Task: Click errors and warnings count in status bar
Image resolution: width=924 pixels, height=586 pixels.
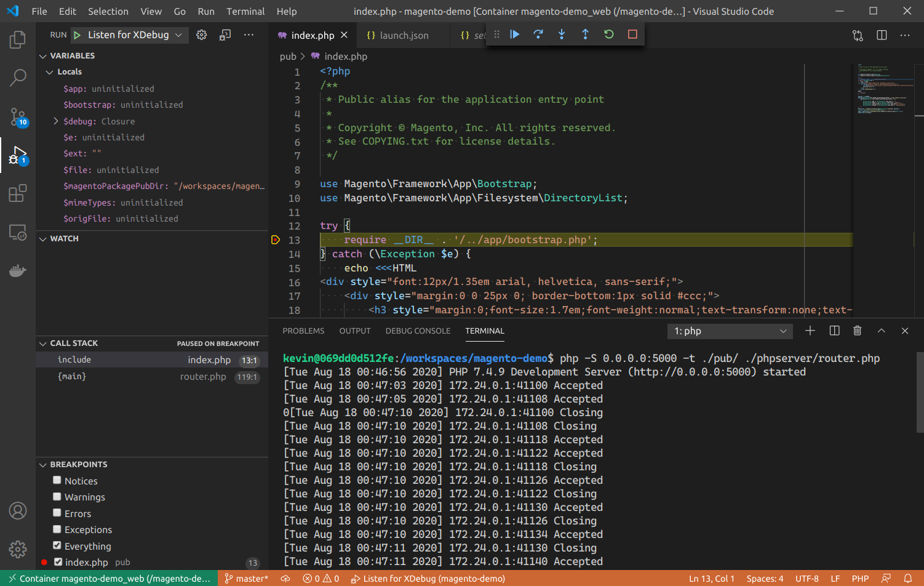Action: pos(321,579)
